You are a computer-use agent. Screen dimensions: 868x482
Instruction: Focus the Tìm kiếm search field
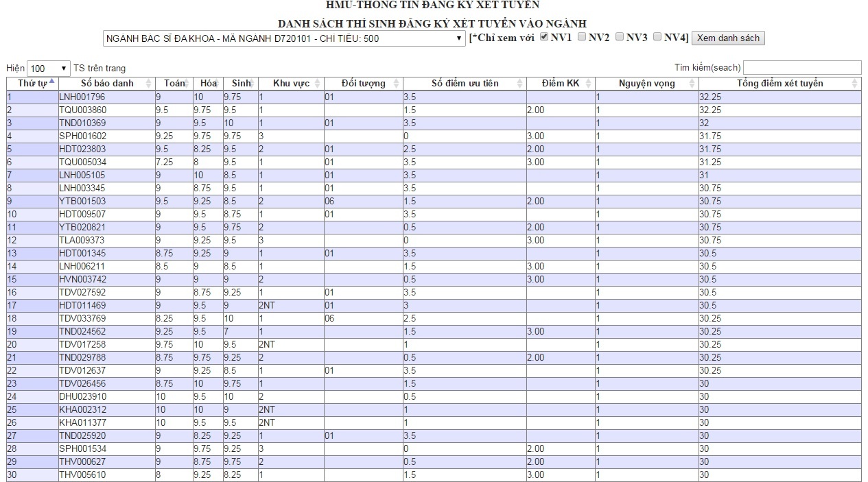(x=801, y=67)
